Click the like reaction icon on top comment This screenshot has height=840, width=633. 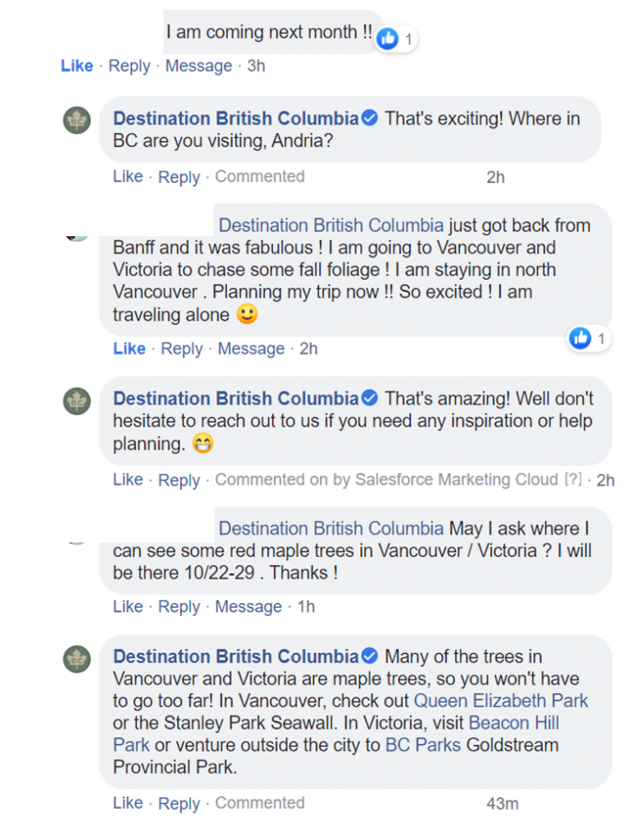point(388,38)
